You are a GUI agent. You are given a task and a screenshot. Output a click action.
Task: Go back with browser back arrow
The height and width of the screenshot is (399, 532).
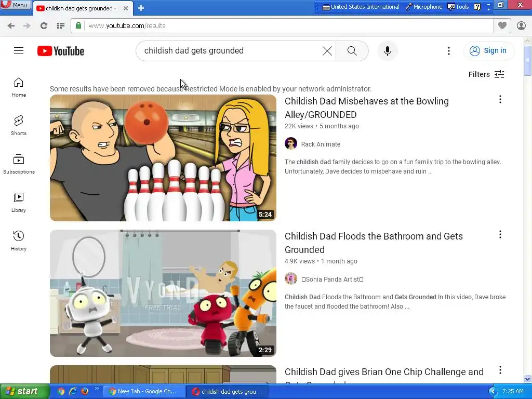pos(11,26)
